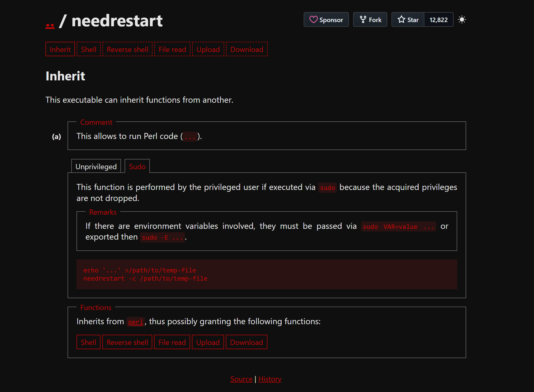Click the Shell button under Functions
The image size is (534, 392).
click(88, 342)
